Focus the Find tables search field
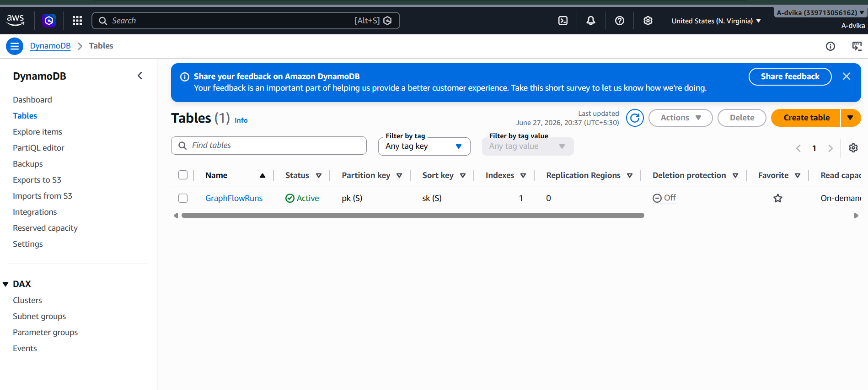Viewport: 868px width, 390px height. click(269, 146)
